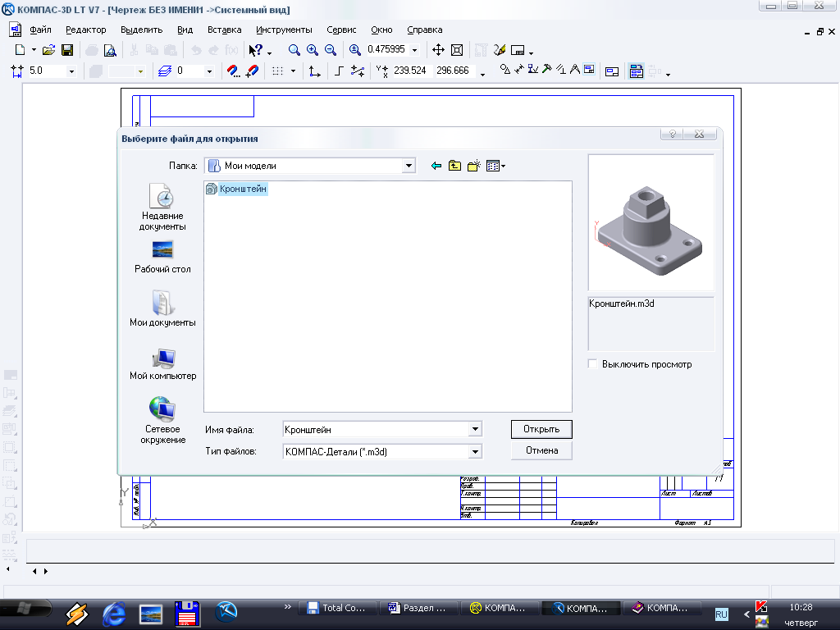
Task: Open Рабочий стол shortcut
Action: pyautogui.click(x=162, y=258)
